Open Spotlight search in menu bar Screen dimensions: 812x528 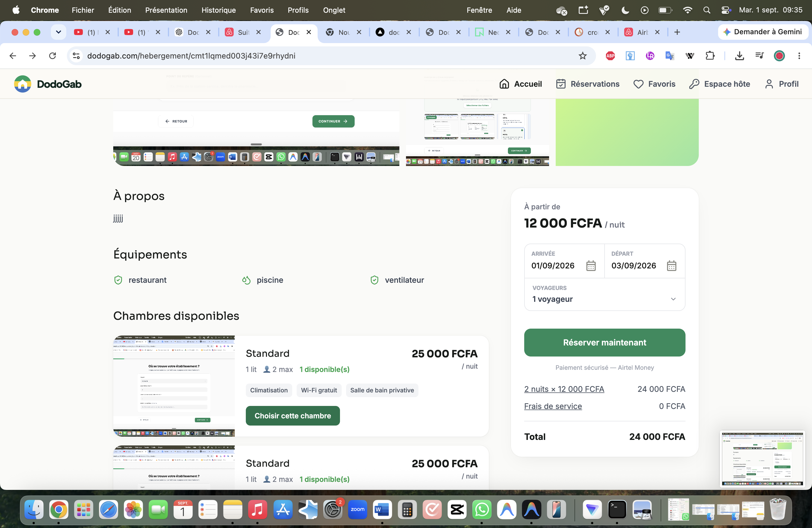pyautogui.click(x=706, y=10)
